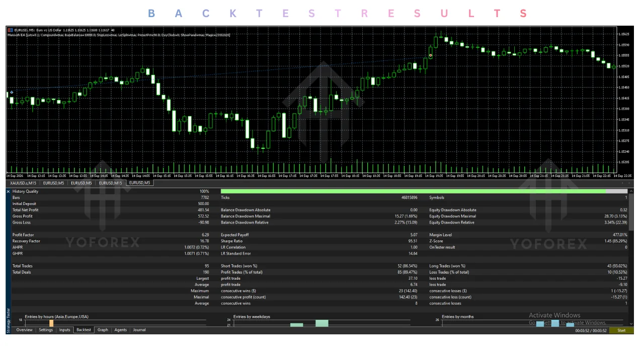Select the History Quality row label
The image size is (644, 362).
(x=25, y=192)
